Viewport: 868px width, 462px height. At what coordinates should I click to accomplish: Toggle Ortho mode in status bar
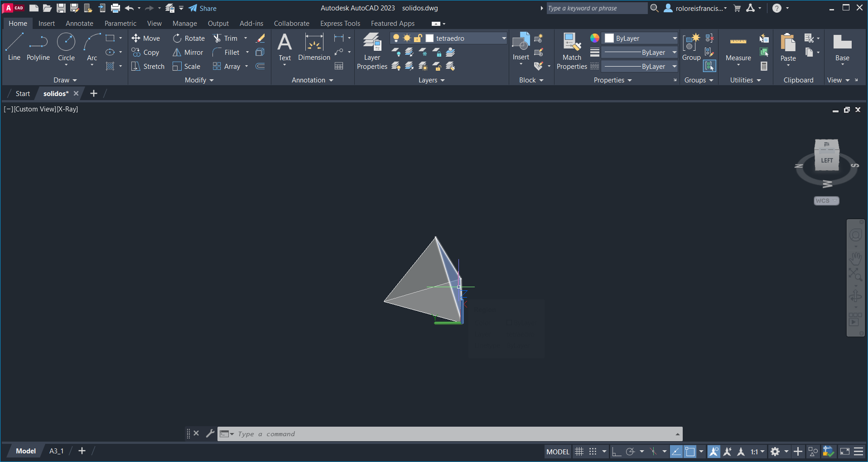click(616, 452)
